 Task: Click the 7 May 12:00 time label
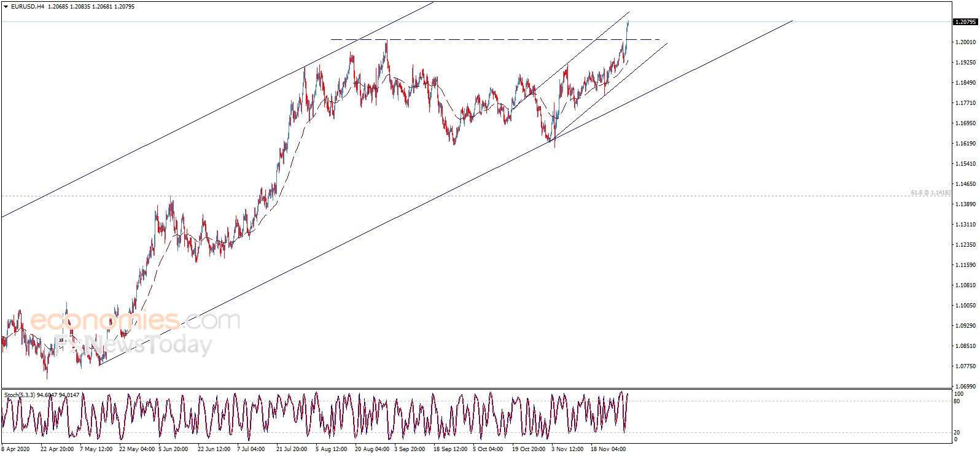click(x=96, y=449)
